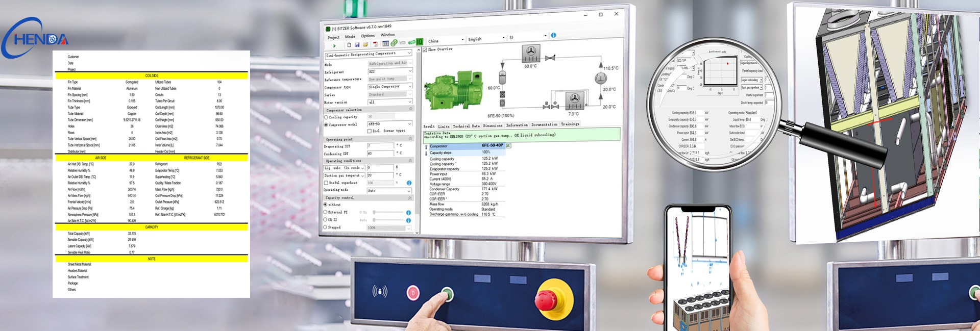Select CR II radio button

coord(325,219)
